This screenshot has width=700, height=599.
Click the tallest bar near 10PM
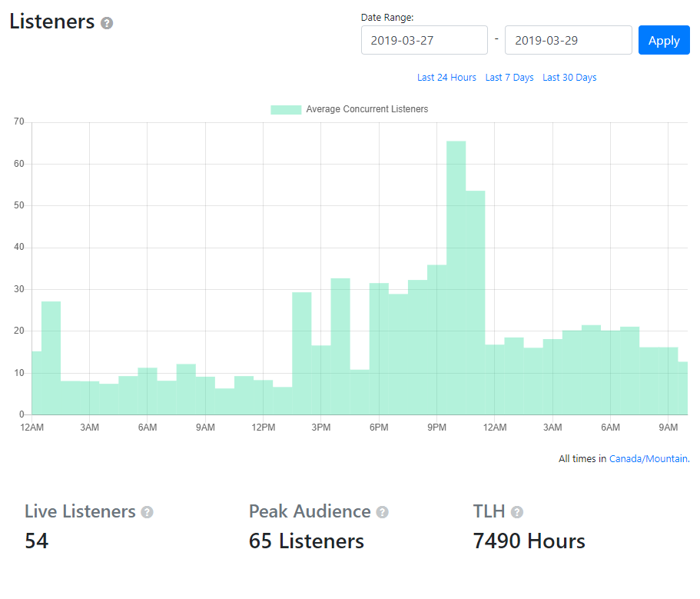[x=456, y=277]
